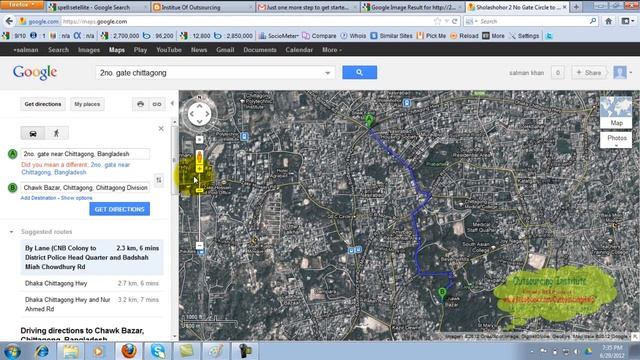Click destination B input field
Screen dimensions: 640x360
[85, 188]
